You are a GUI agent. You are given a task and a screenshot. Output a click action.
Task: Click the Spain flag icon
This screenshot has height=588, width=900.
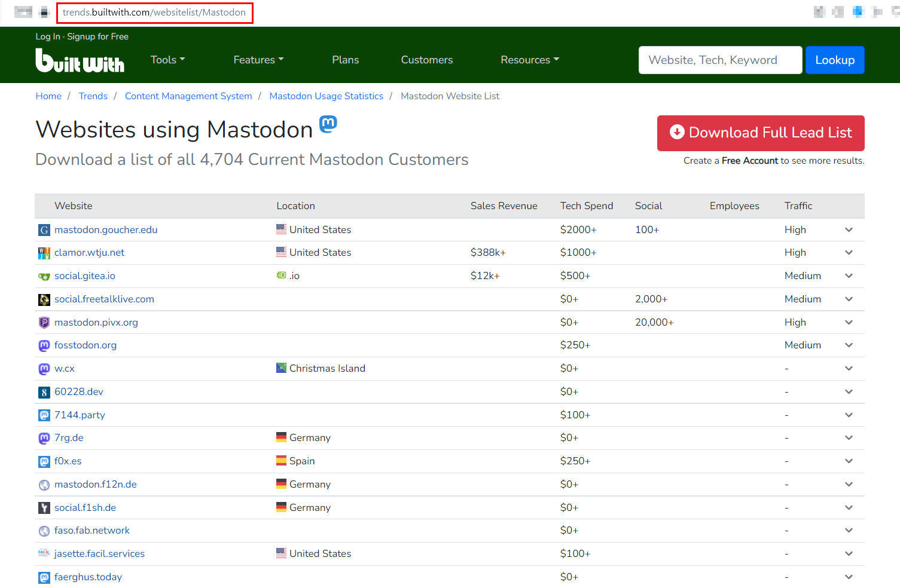(x=281, y=460)
